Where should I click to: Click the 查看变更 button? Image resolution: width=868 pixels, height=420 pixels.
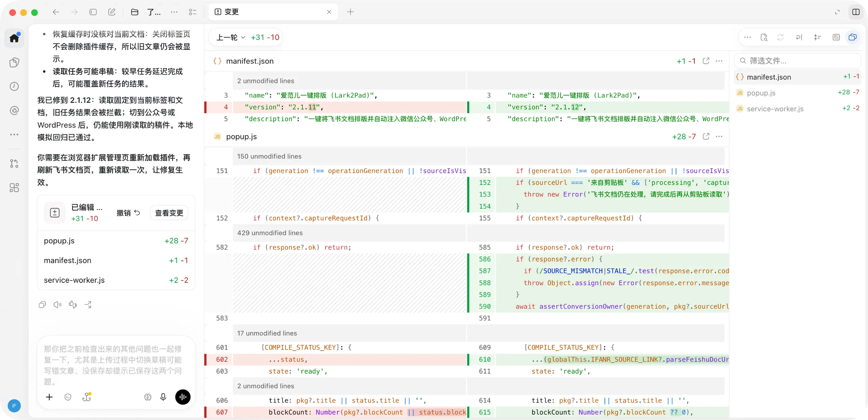coord(169,213)
